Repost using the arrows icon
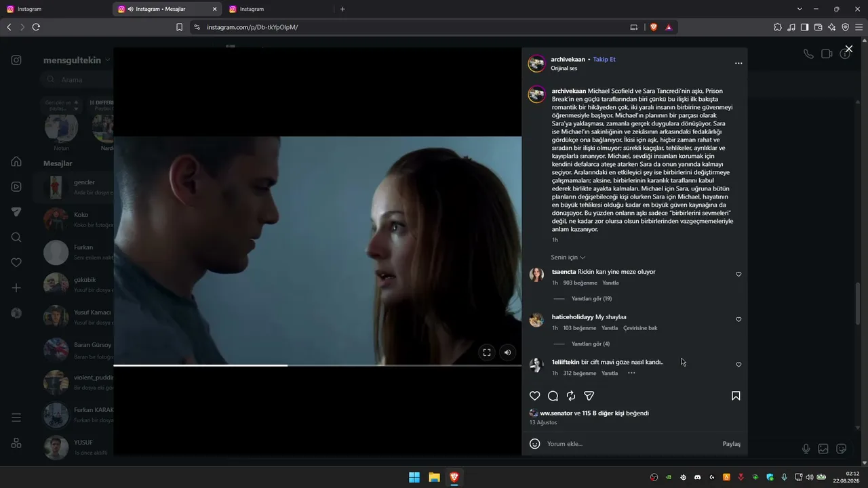The width and height of the screenshot is (868, 488). [571, 396]
